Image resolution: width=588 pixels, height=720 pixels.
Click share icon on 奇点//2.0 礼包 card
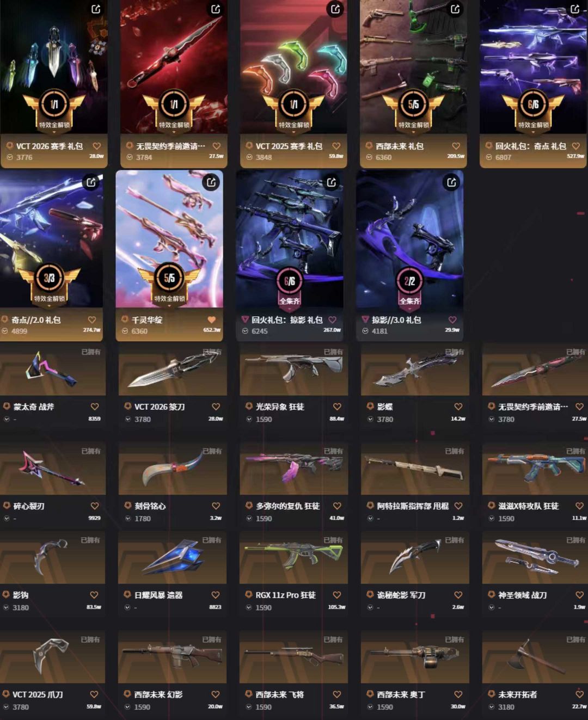[91, 182]
